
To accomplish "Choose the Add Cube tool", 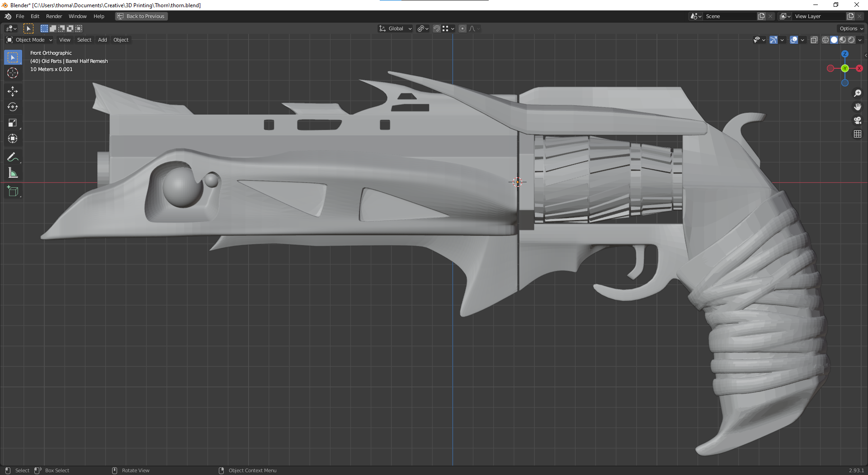I will point(13,191).
